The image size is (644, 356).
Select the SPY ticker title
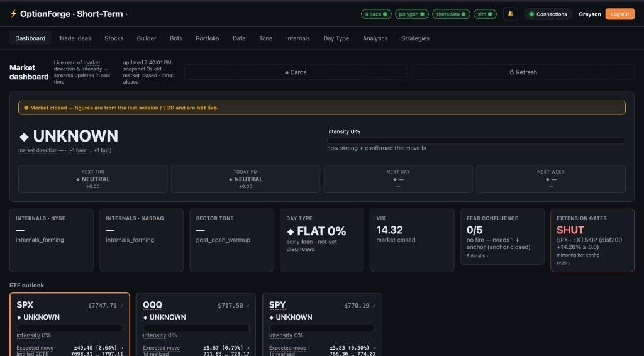277,304
